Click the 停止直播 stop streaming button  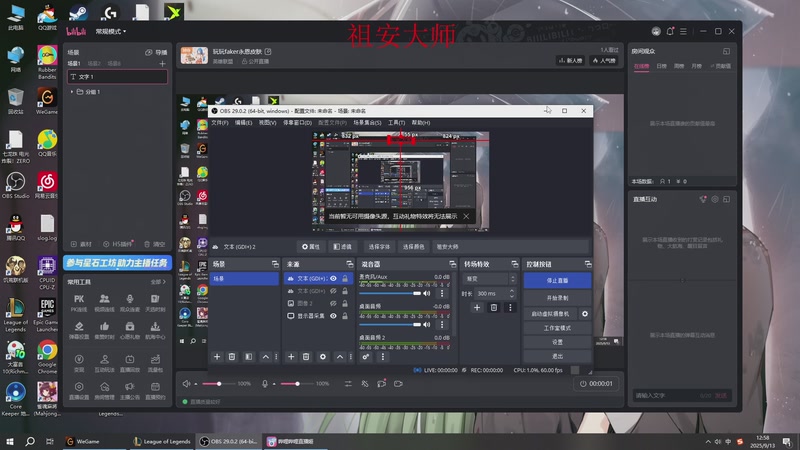click(557, 281)
